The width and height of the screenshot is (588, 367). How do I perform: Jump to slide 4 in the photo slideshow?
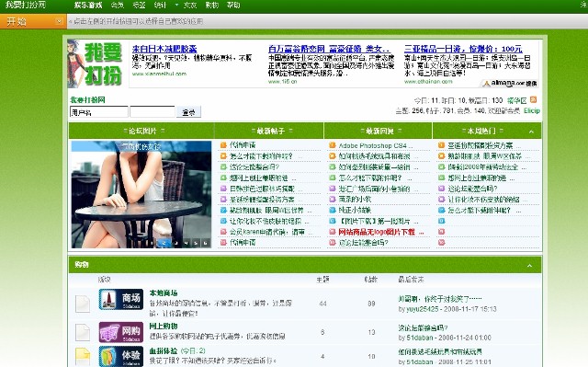(186, 243)
